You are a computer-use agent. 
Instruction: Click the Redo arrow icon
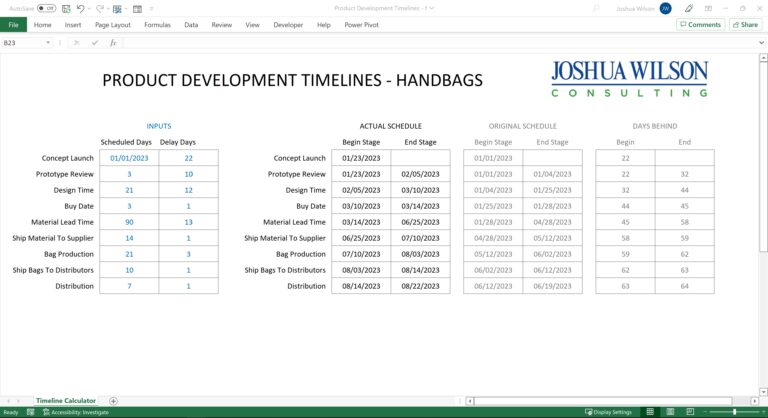(x=99, y=8)
